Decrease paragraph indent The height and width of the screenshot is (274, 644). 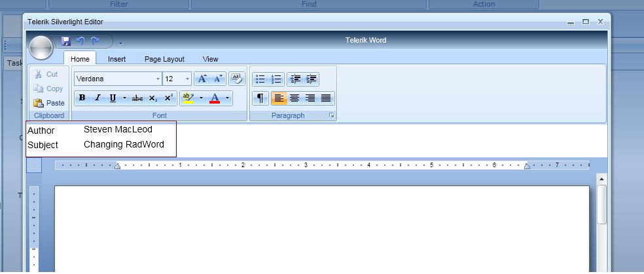(x=295, y=79)
